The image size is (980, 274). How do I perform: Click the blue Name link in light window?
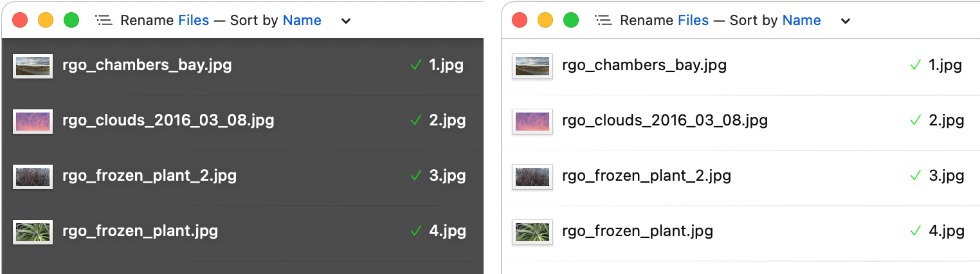[x=801, y=21]
